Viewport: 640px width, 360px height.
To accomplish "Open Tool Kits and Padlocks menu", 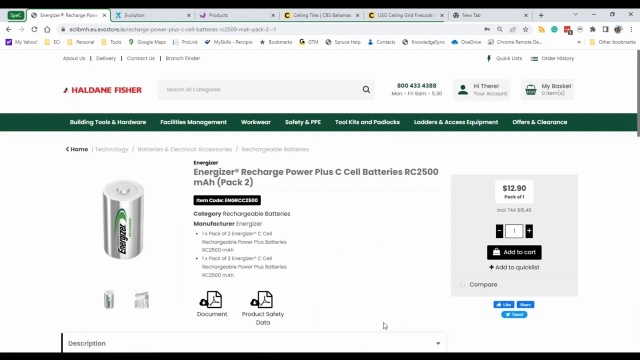I will 367,122.
